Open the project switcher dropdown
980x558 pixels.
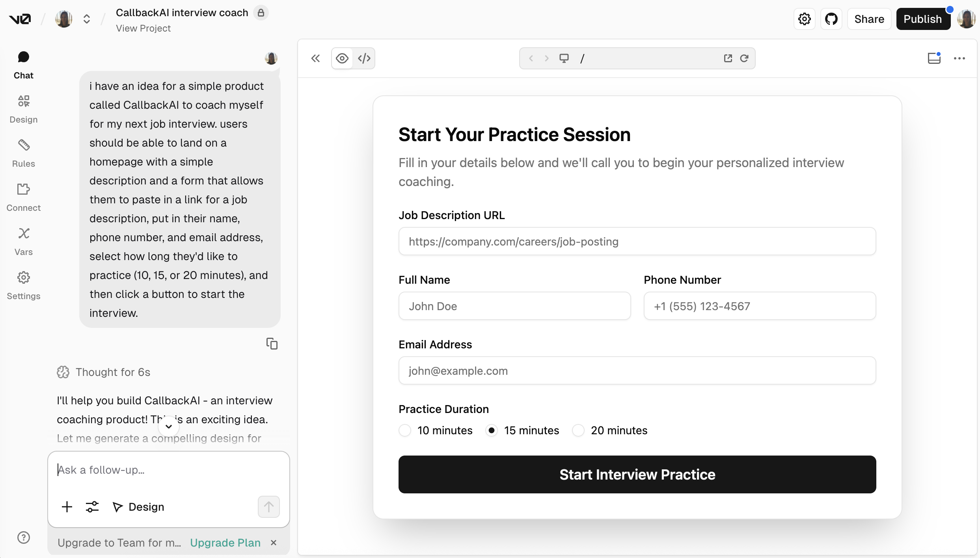tap(86, 19)
